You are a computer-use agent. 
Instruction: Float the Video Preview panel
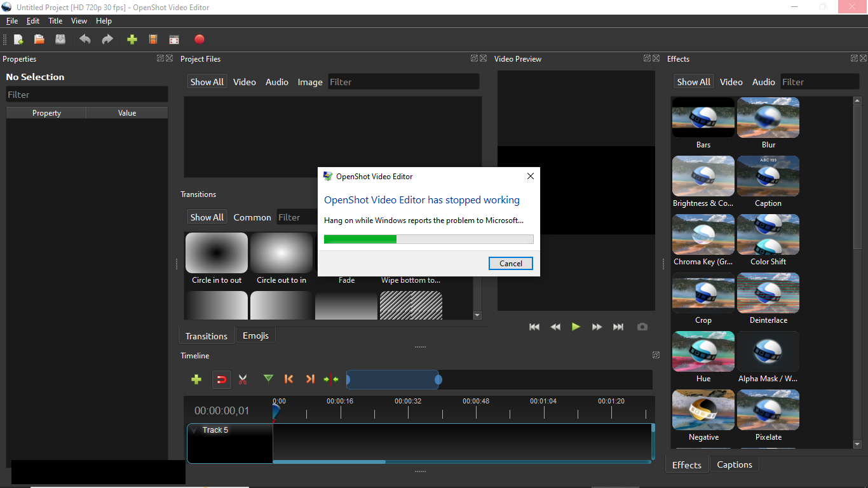click(647, 58)
